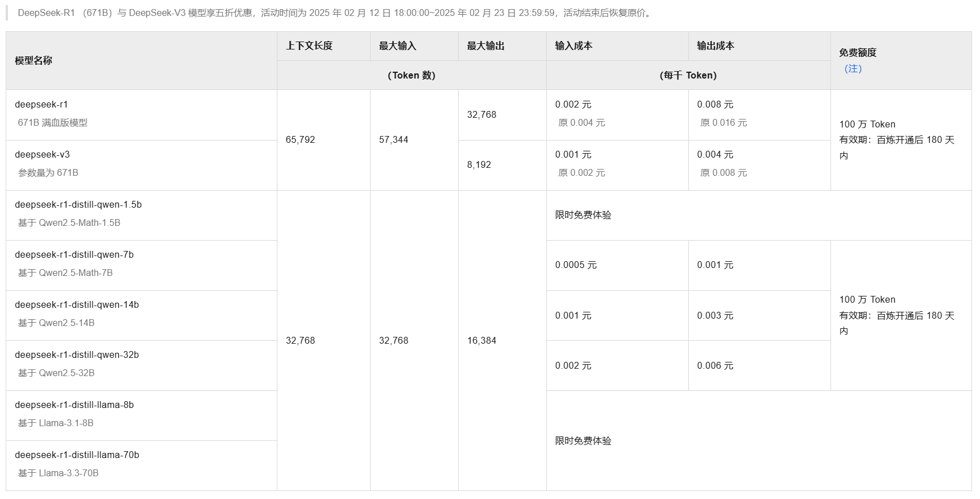Image resolution: width=980 pixels, height=499 pixels.
Task: Click the 基于 Qwen2.5-32B description
Action: pos(56,373)
